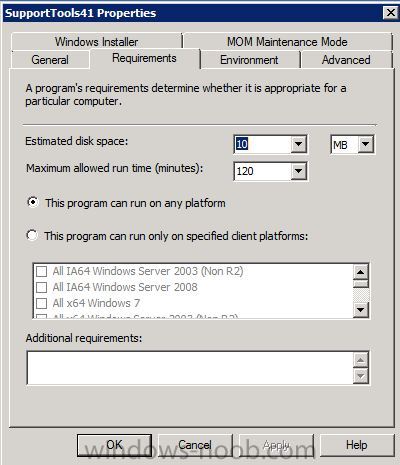Viewport: 400px width, 465px height.
Task: Click platform list scroll up arrow
Action: (x=360, y=272)
